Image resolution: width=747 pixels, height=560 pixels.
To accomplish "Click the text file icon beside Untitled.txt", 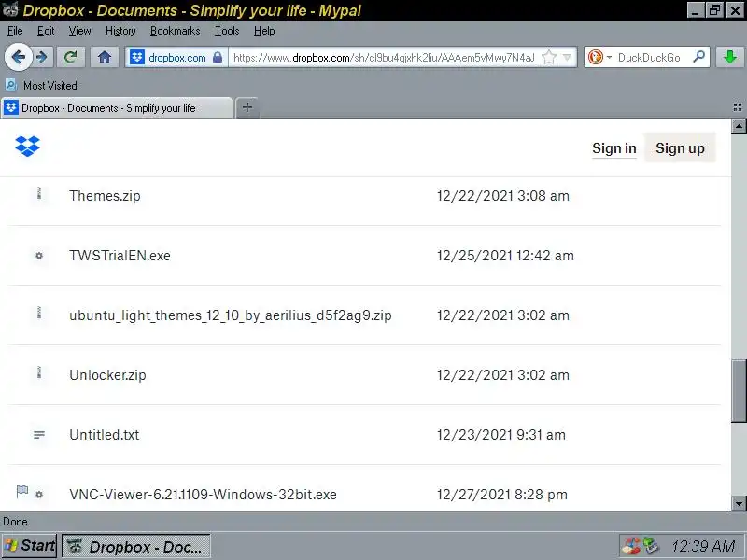I will pos(39,435).
